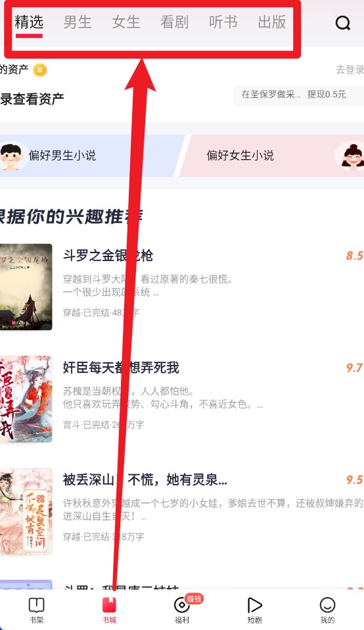Tap the 去登录 login link
This screenshot has width=364, height=630.
[350, 70]
